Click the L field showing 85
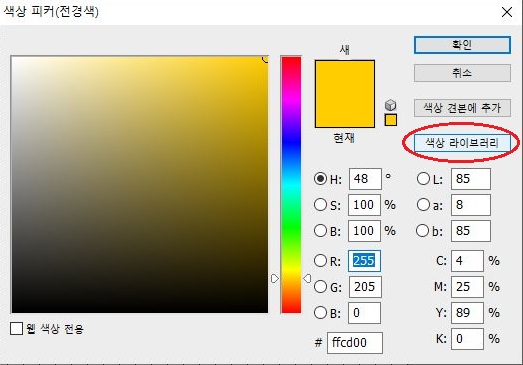This screenshot has width=523, height=365. [x=471, y=179]
